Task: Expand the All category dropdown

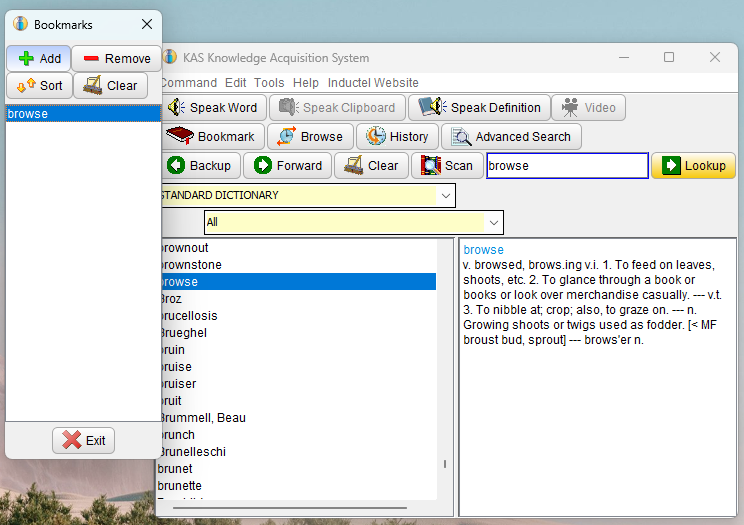Action: (x=493, y=223)
